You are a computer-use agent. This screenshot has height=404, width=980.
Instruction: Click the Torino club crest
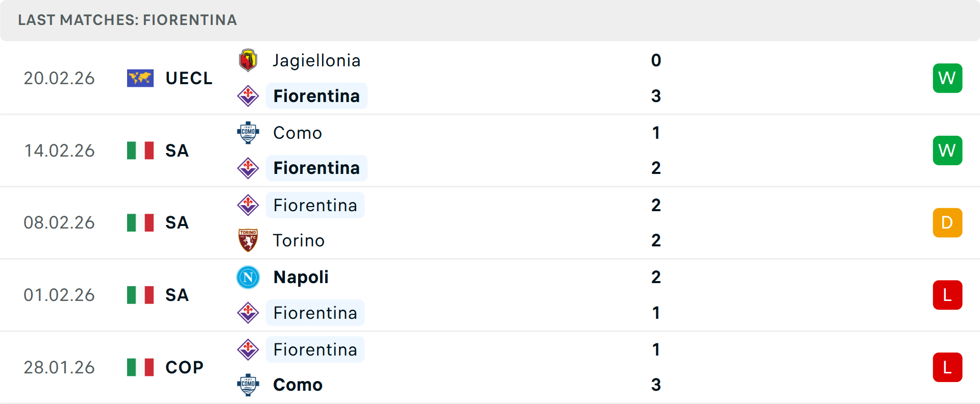coord(248,240)
